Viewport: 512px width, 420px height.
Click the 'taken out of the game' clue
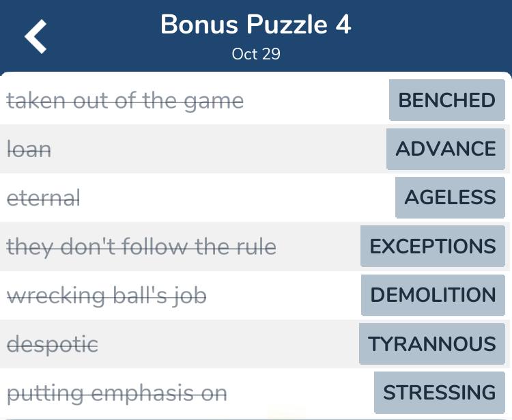pyautogui.click(x=125, y=101)
